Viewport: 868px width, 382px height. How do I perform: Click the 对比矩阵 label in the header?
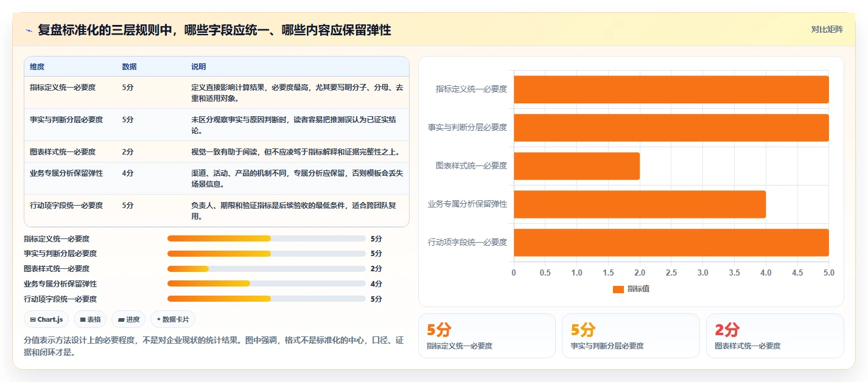pos(827,29)
